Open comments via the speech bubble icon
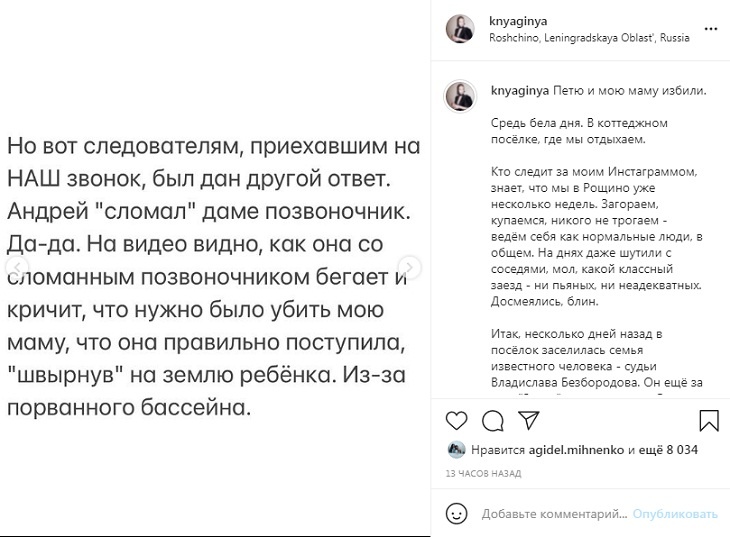The width and height of the screenshot is (730, 537). click(492, 419)
